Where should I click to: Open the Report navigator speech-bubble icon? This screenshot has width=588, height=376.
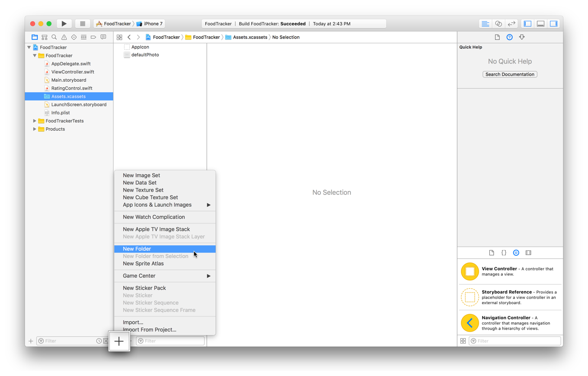(103, 37)
